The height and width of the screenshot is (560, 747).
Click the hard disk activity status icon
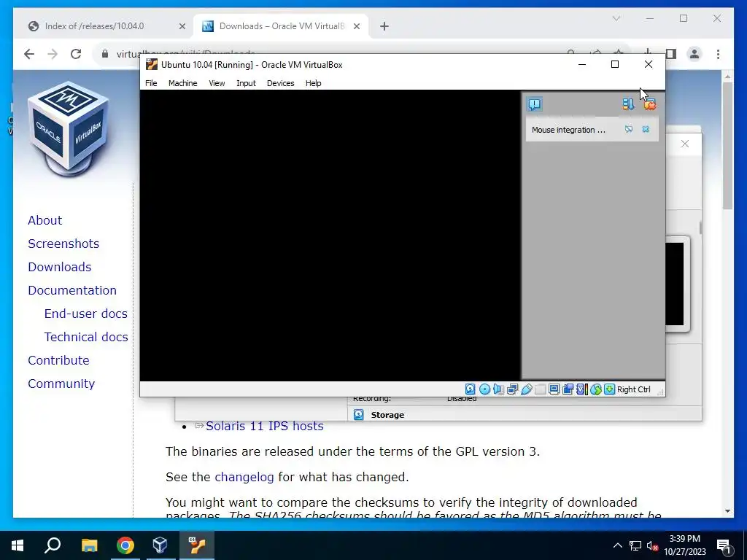point(471,389)
